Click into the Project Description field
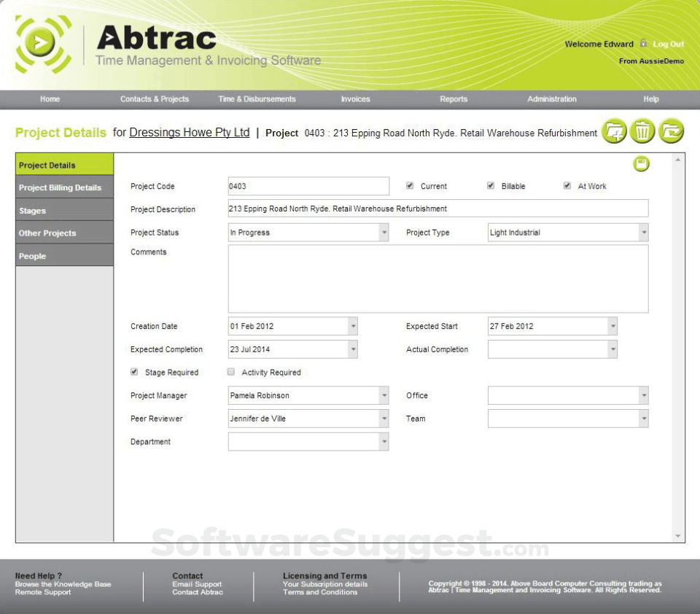 [438, 208]
